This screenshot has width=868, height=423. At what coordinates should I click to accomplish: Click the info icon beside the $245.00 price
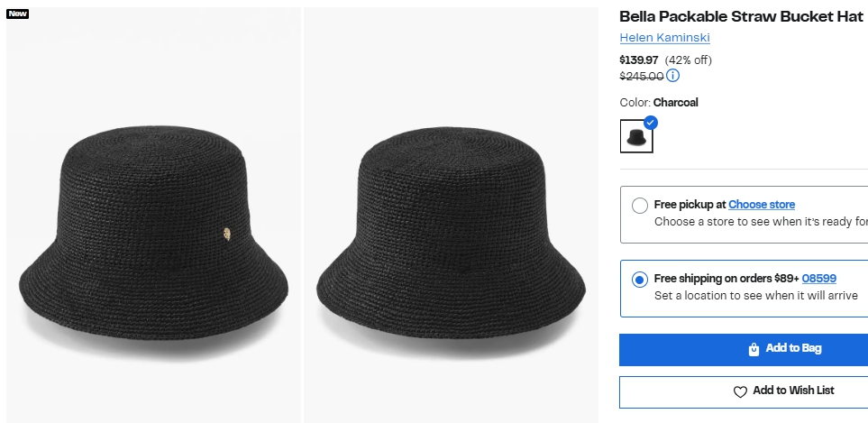coord(673,76)
